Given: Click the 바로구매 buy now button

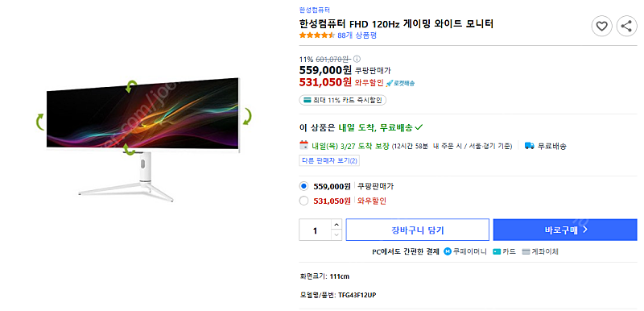Looking at the screenshot, I should point(565,230).
